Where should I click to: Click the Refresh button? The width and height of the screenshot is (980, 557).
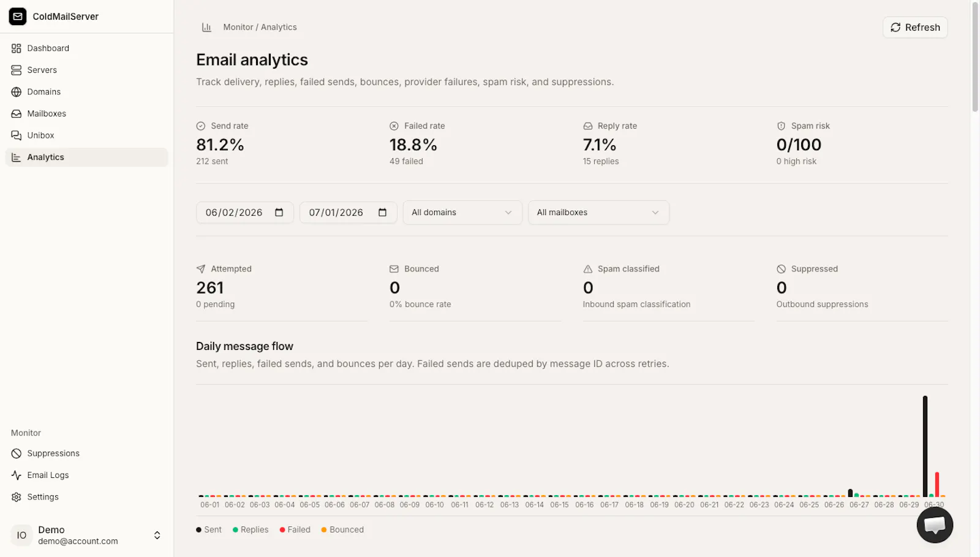[x=915, y=28]
